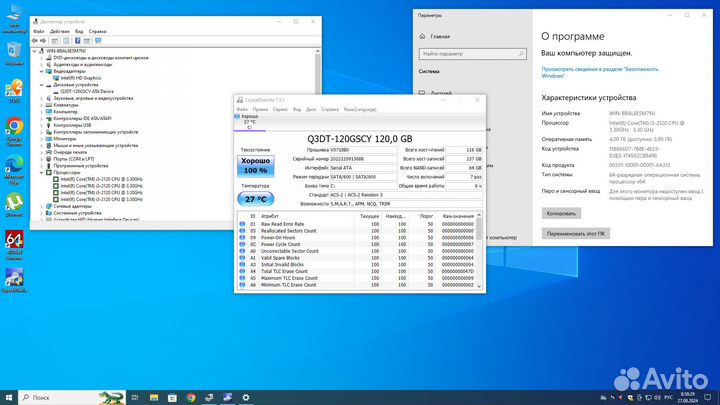Image resolution: width=720 pixels, height=405 pixels.
Task: Select Microsoft Edge desktop shortcut
Action: pos(14,170)
